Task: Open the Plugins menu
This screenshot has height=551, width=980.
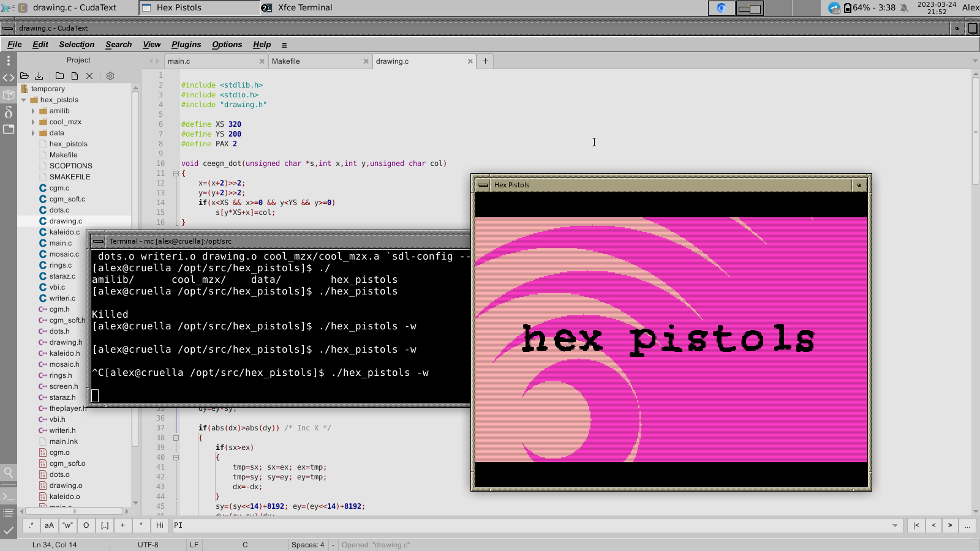Action: tap(186, 45)
